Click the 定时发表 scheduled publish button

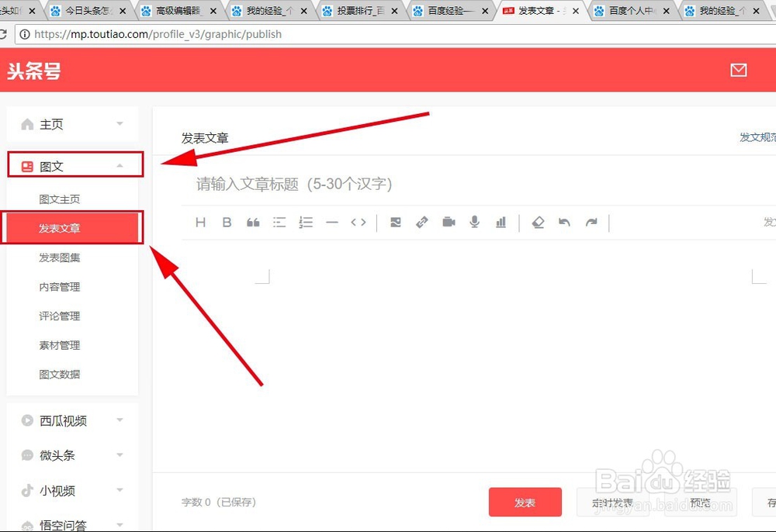click(613, 503)
